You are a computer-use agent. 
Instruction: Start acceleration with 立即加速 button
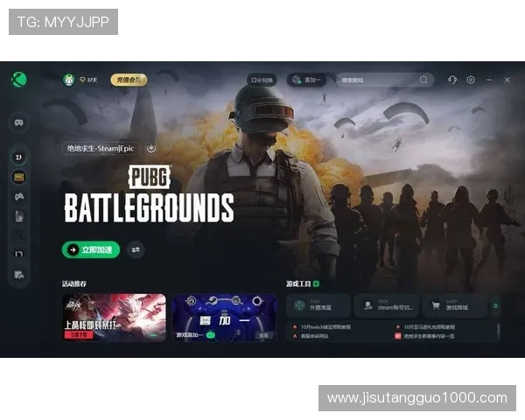(x=91, y=249)
